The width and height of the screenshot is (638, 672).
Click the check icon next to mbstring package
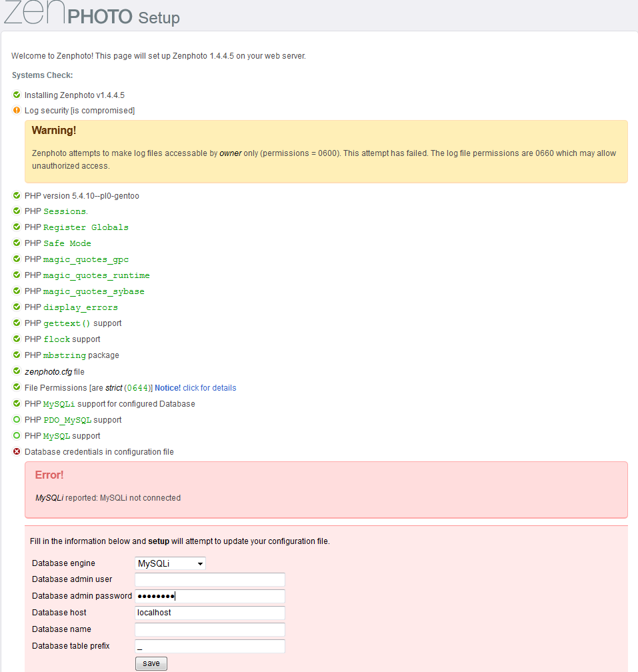17,355
